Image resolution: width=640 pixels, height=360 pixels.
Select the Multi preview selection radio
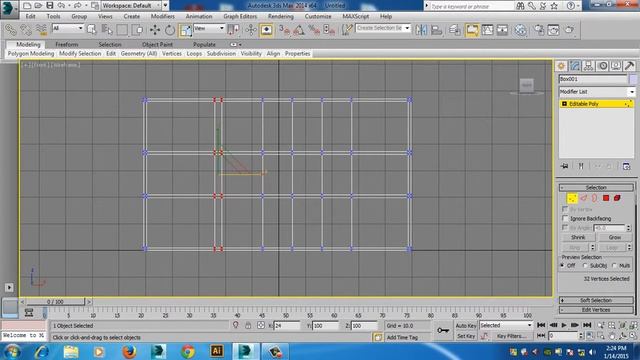click(x=614, y=265)
